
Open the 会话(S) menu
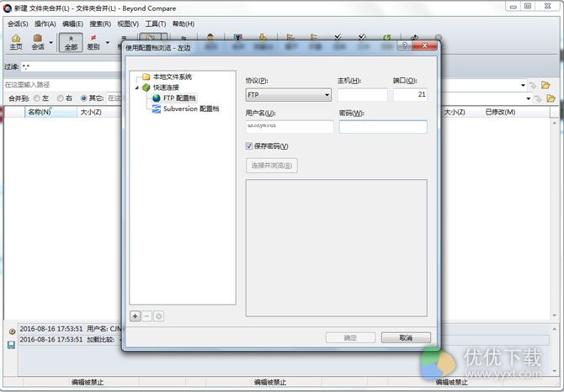18,24
